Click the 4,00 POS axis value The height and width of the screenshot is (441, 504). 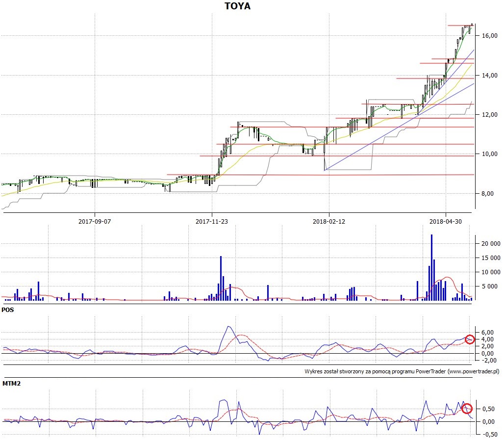coord(487,339)
